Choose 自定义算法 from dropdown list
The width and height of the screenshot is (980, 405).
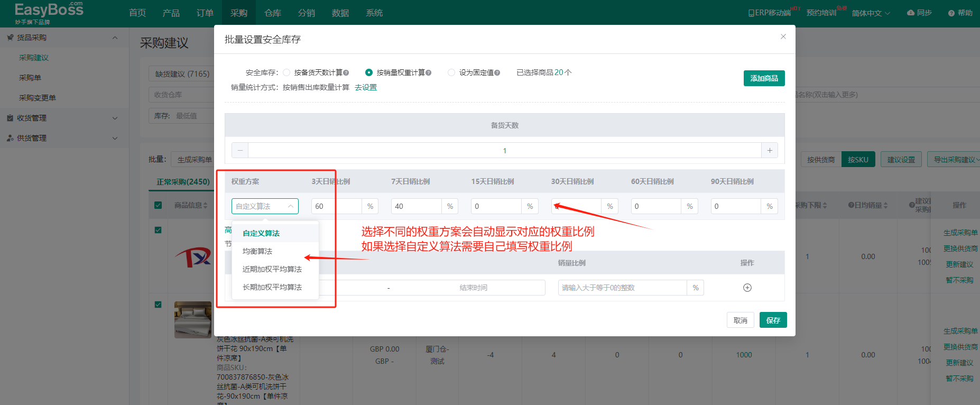275,233
